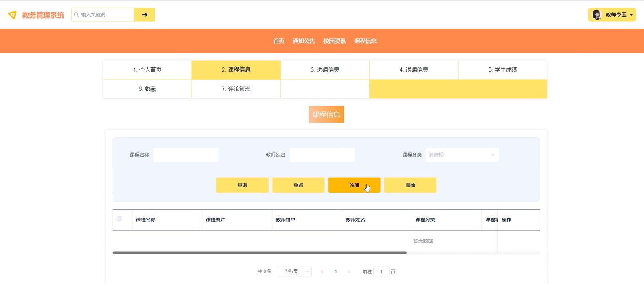Click the 删除 button
The height and width of the screenshot is (284, 644).
(x=410, y=185)
